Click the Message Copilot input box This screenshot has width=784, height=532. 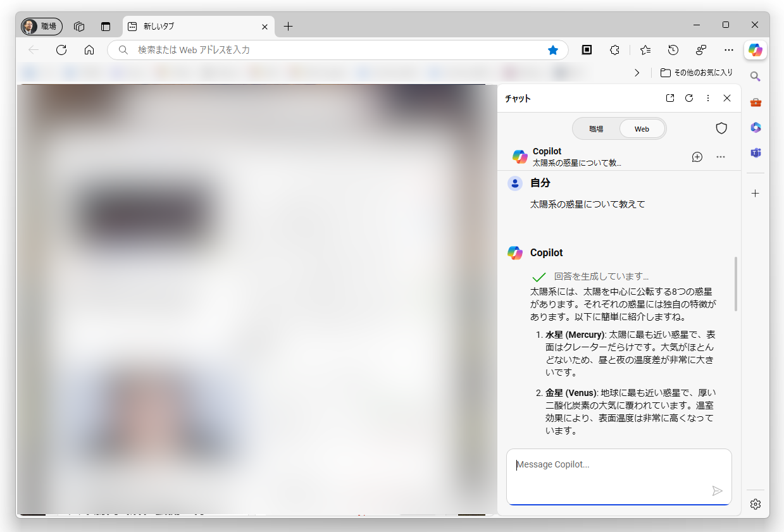click(619, 477)
